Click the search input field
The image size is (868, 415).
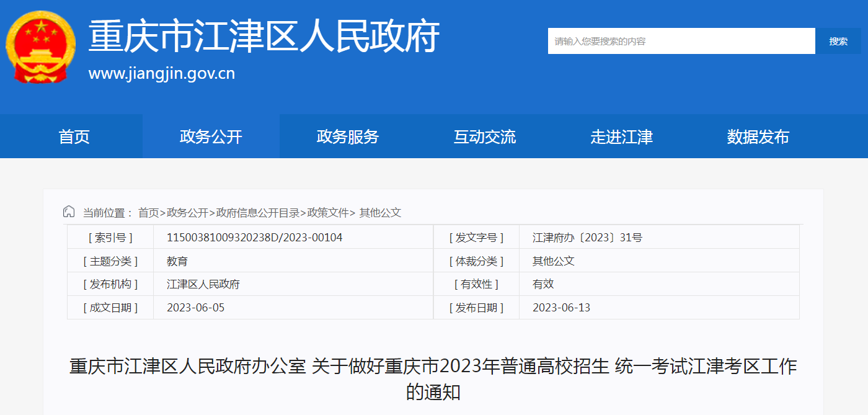681,41
